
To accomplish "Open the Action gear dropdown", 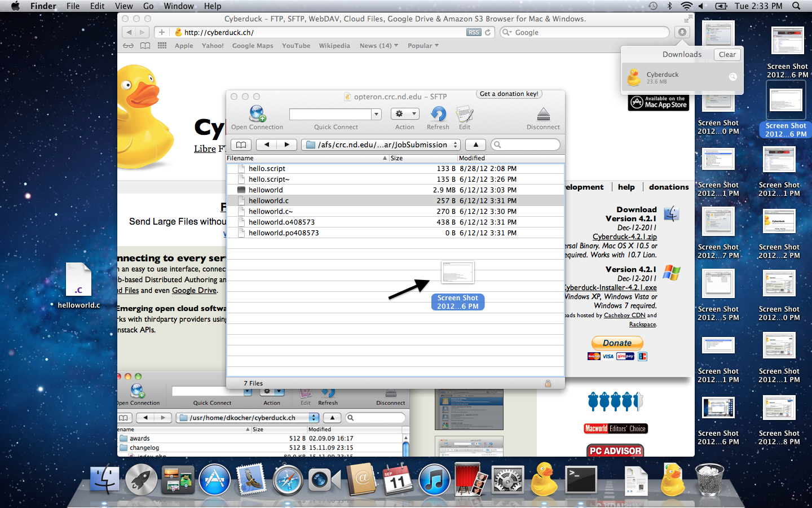I will 405,114.
